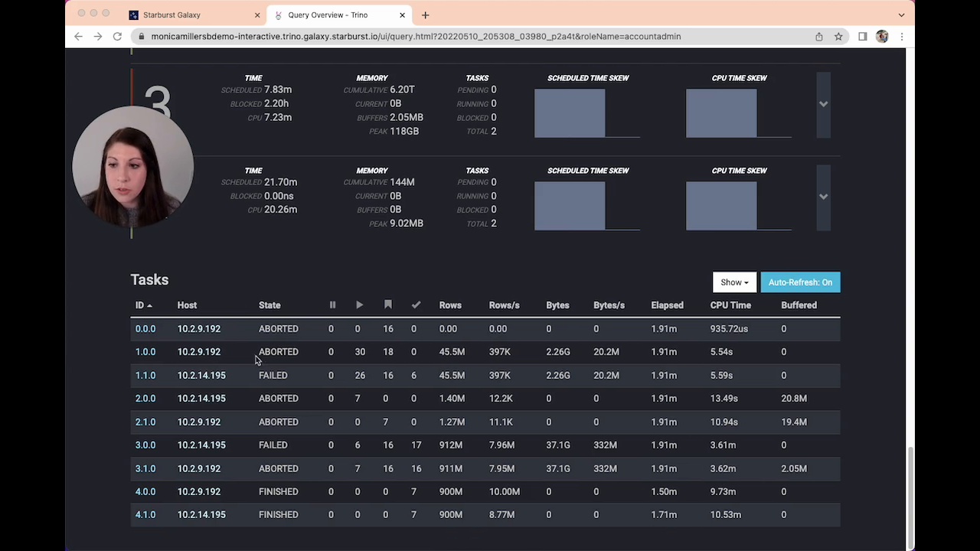Sort tasks by State column

[269, 305]
